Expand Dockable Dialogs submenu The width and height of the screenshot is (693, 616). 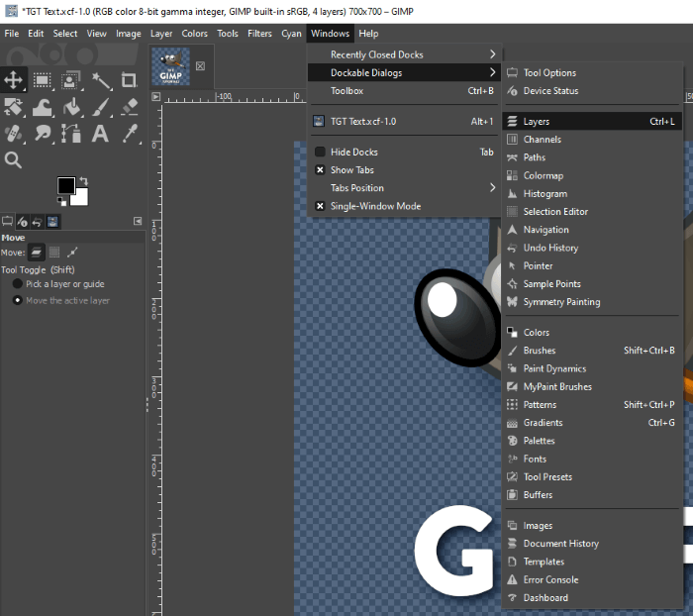coord(404,72)
